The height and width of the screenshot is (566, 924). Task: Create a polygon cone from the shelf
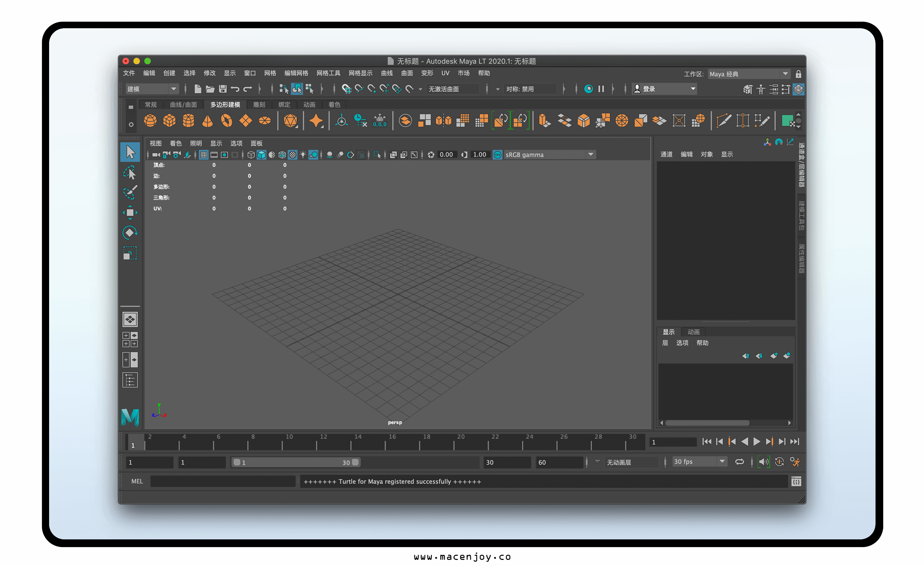(x=207, y=121)
